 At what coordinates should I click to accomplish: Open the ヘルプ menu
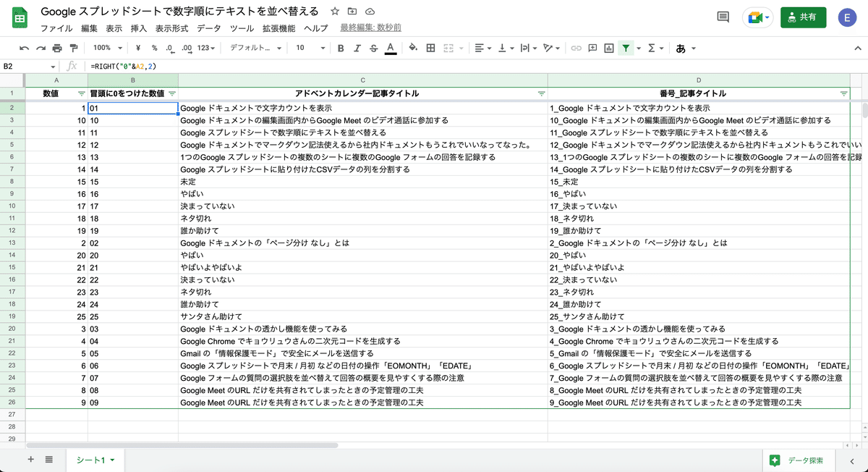pyautogui.click(x=315, y=28)
